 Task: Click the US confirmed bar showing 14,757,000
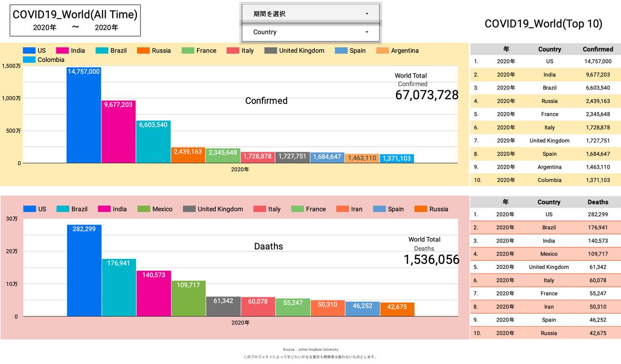point(84,117)
